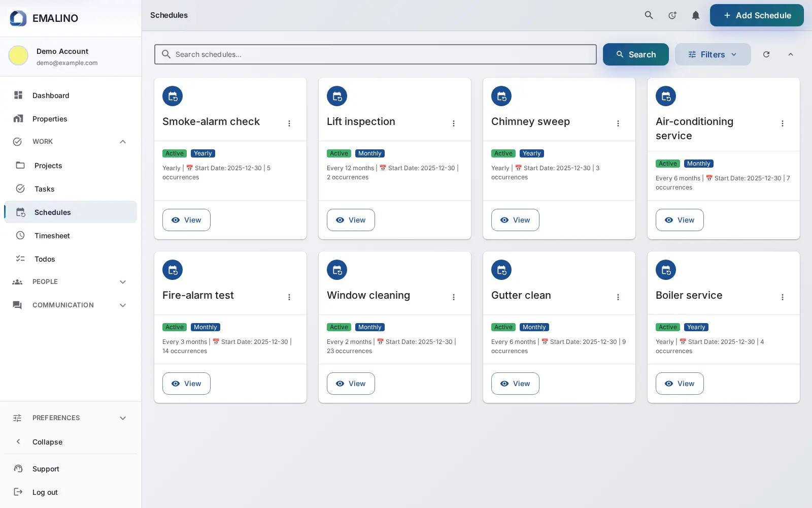Open Tasks in sidebar
The height and width of the screenshot is (508, 812).
[x=71, y=189]
